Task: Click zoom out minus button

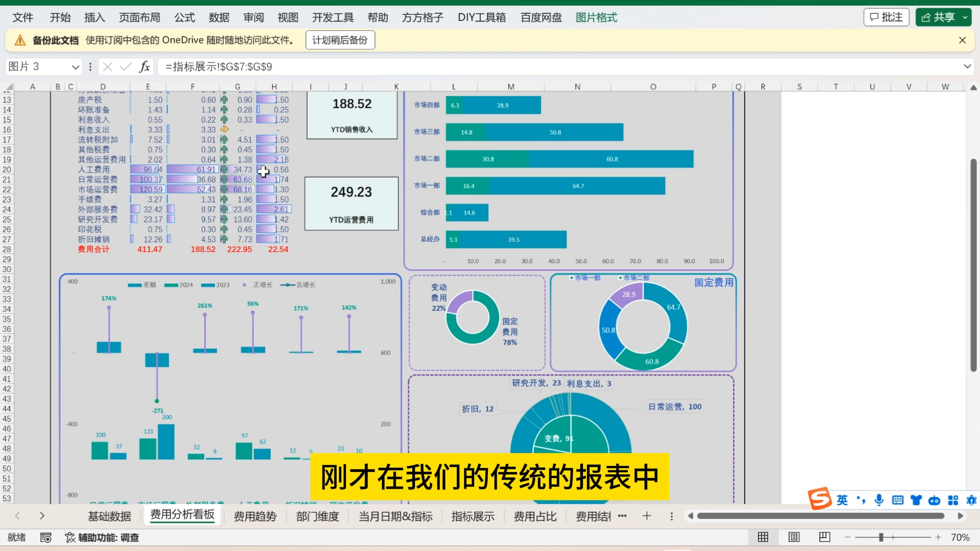Action: (x=847, y=537)
